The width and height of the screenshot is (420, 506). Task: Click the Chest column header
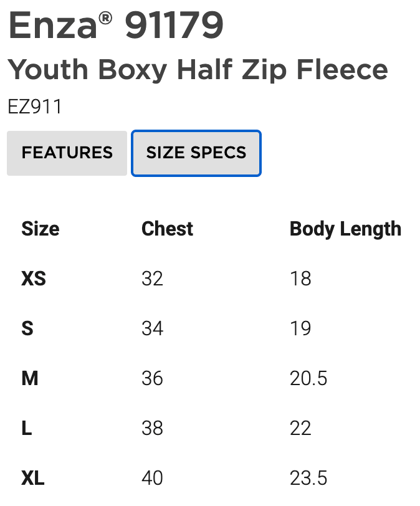(167, 229)
